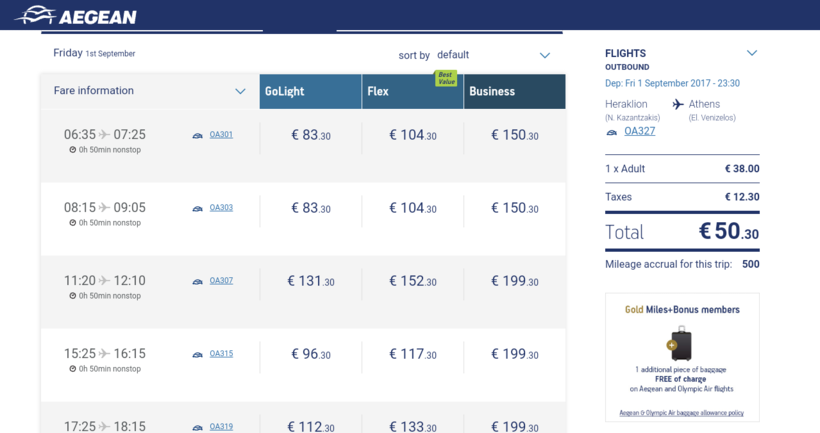Click airline icon beside flight OA301

click(x=198, y=135)
